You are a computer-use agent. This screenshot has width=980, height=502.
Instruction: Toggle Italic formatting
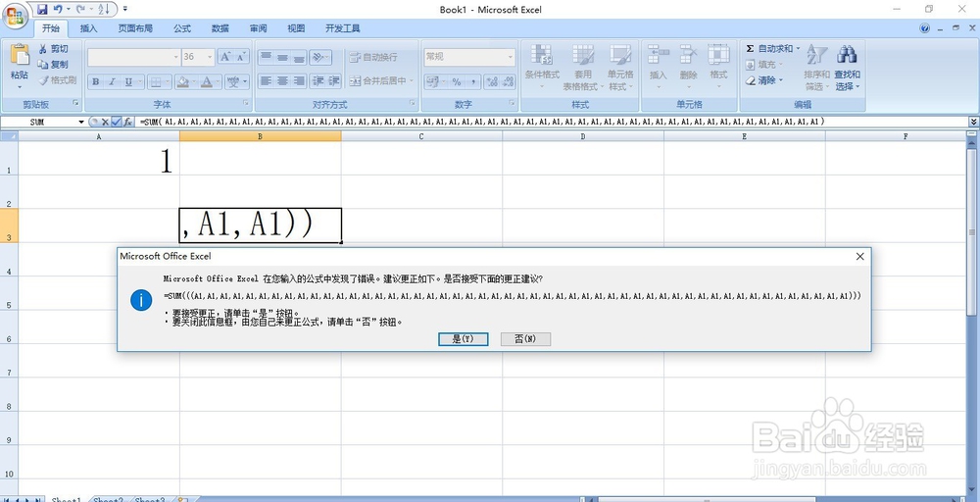tap(112, 82)
